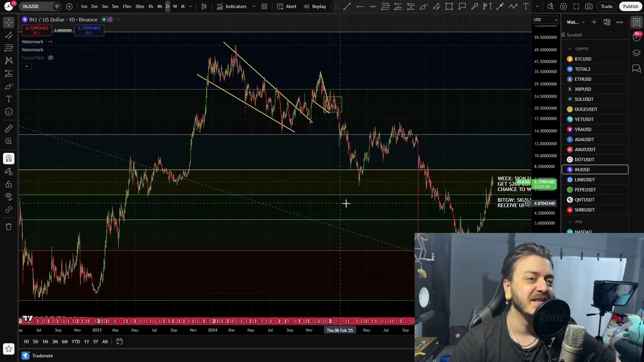
Task: Open the time interval dropdown arrow
Action: pos(190,7)
